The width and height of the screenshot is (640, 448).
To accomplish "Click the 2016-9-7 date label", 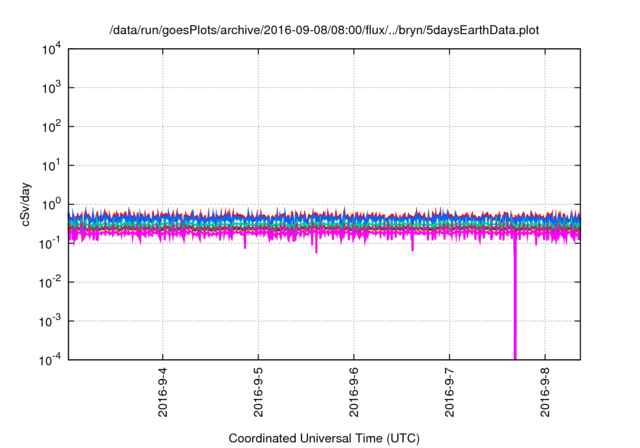I will pyautogui.click(x=449, y=392).
